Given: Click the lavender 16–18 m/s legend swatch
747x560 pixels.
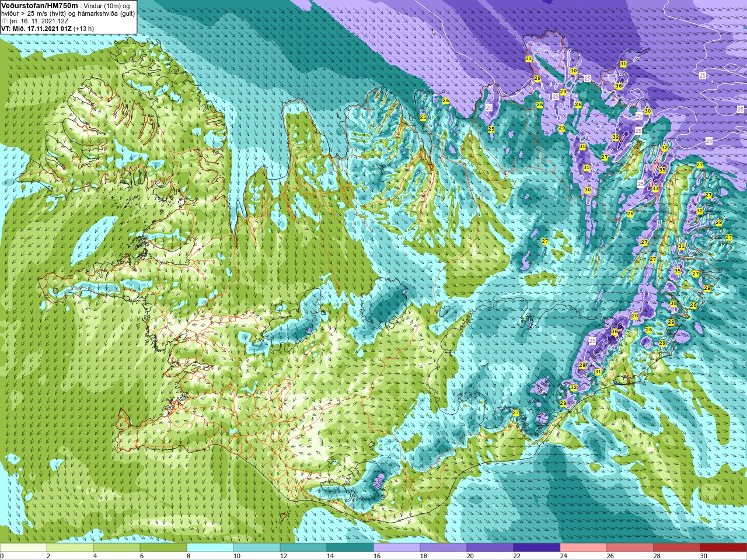Looking at the screenshot, I should [397, 548].
